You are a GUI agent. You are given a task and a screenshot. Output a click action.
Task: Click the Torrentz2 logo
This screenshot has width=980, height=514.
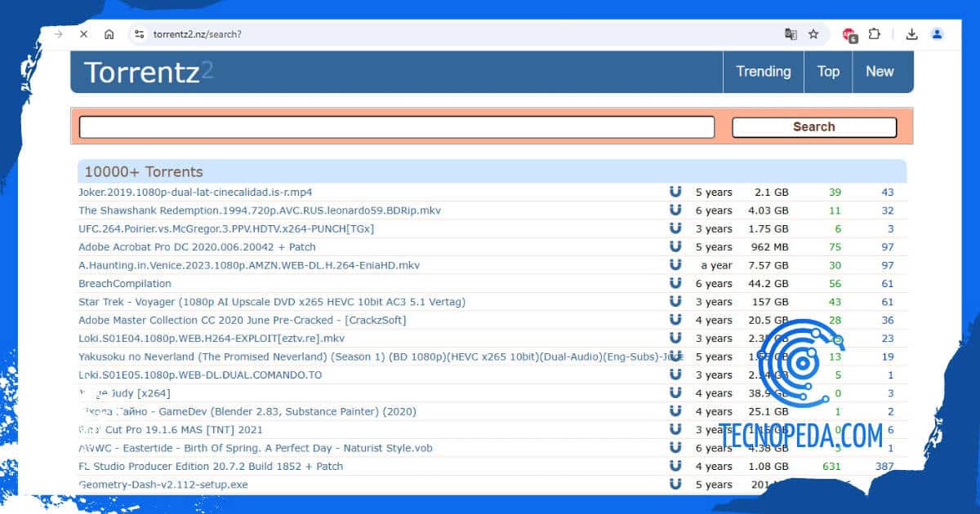point(148,73)
